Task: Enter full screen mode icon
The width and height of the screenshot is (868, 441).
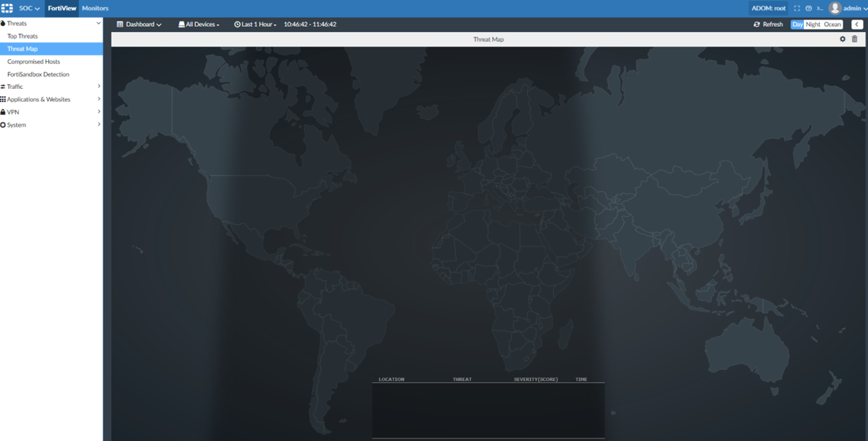Action: point(796,9)
